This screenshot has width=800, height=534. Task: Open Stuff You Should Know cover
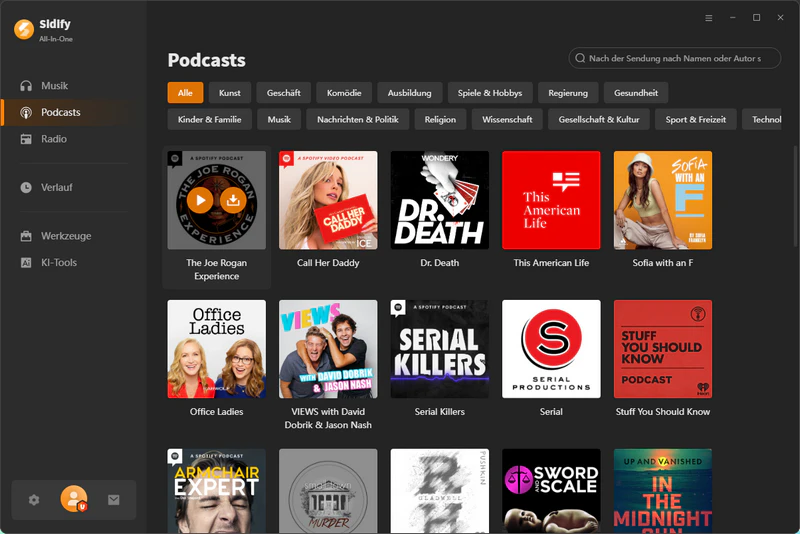(663, 349)
